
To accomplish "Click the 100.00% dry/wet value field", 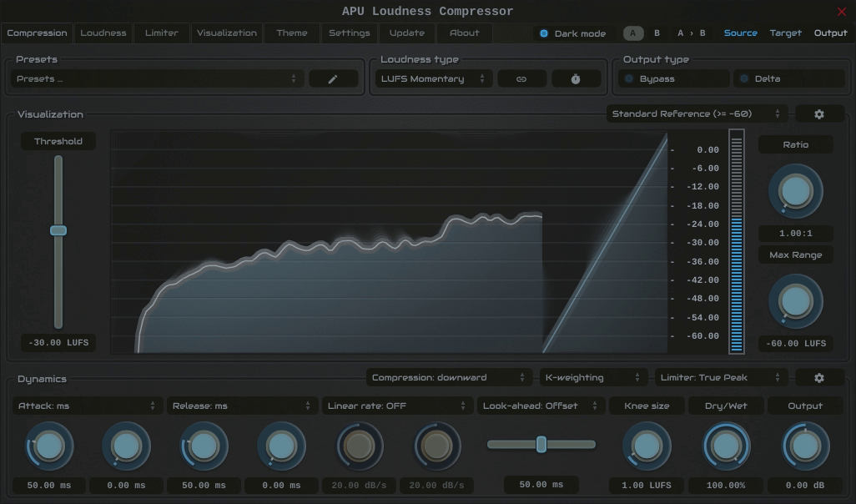I will tap(726, 486).
